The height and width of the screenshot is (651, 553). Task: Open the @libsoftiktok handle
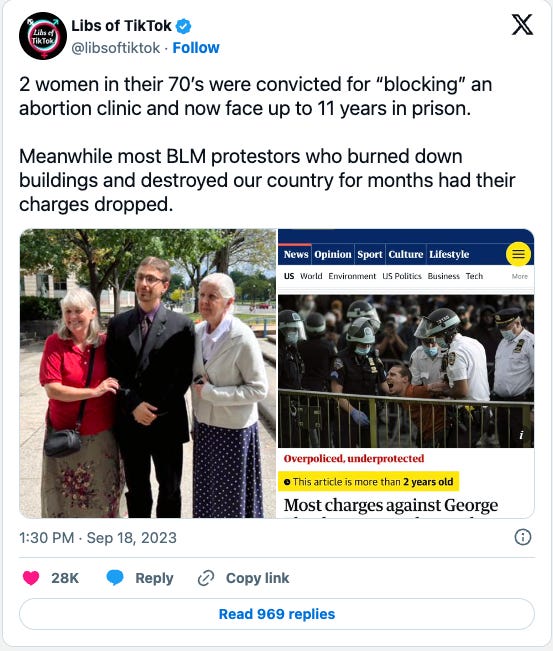(x=116, y=48)
